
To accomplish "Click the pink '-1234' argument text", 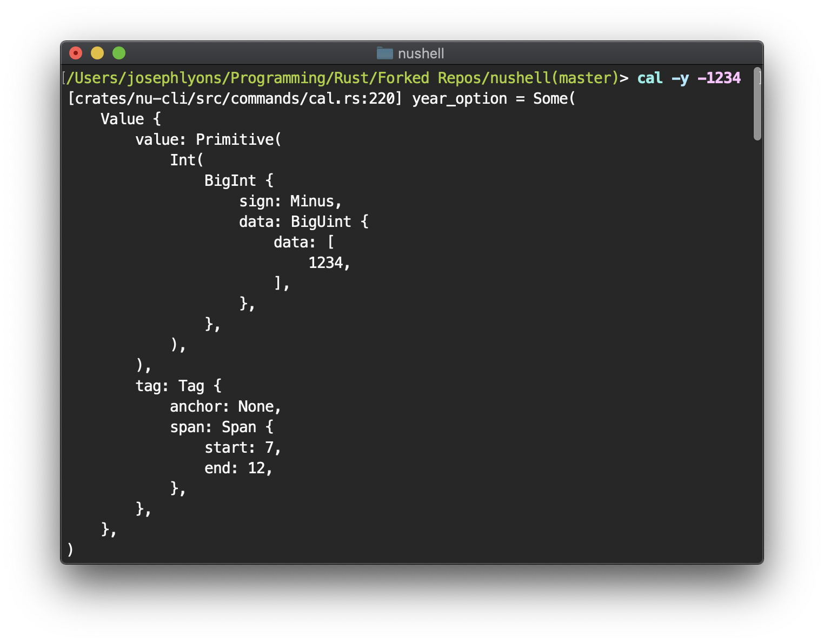I will [x=719, y=78].
